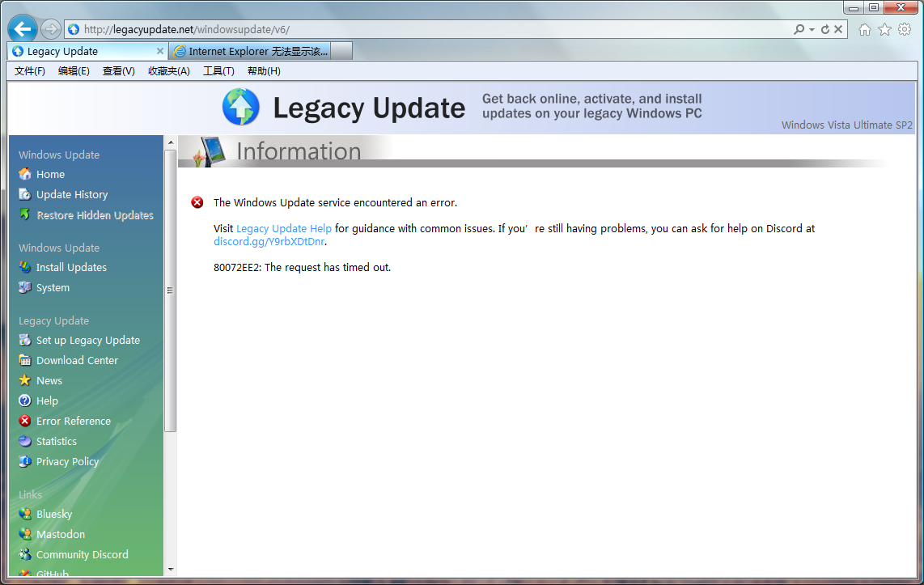Open the discord.gg/Y9rbXDtDnr link
This screenshot has height=585, width=924.
pos(269,241)
